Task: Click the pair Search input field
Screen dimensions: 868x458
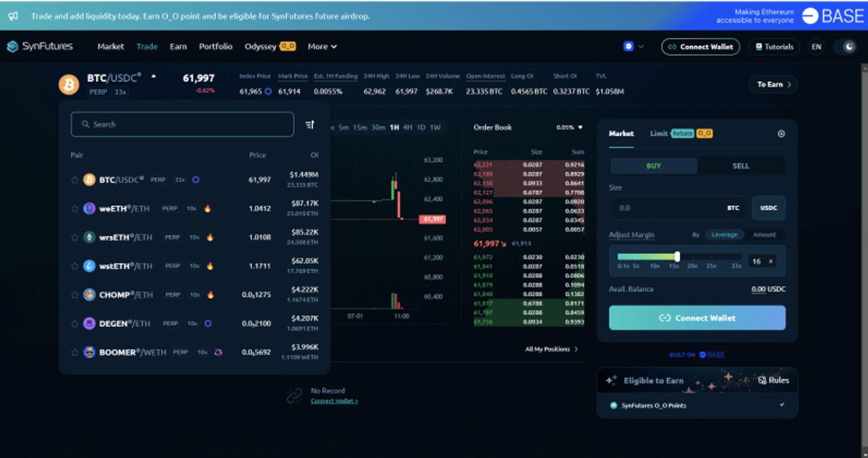Action: click(x=182, y=124)
